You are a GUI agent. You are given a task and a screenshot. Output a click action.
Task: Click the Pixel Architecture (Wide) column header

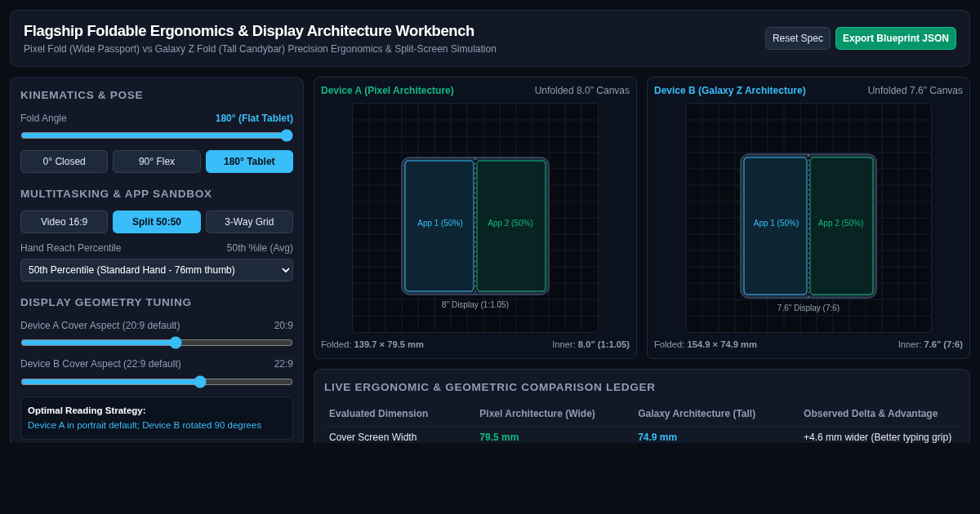[537, 414]
